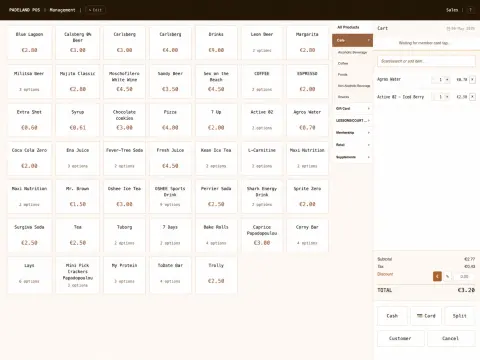The height and width of the screenshot is (360, 480).
Task: Add Fresh Juice to cart
Action: click(x=170, y=158)
